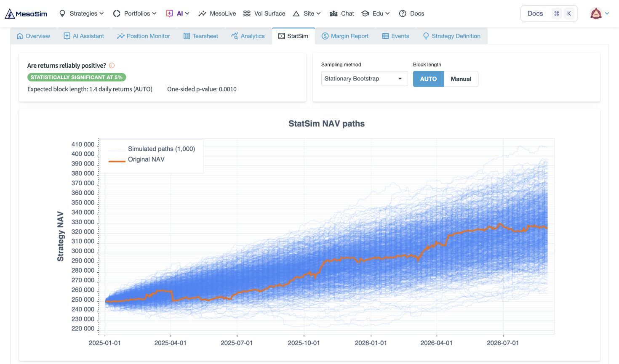Switch to the Tearsheet tab

201,36
